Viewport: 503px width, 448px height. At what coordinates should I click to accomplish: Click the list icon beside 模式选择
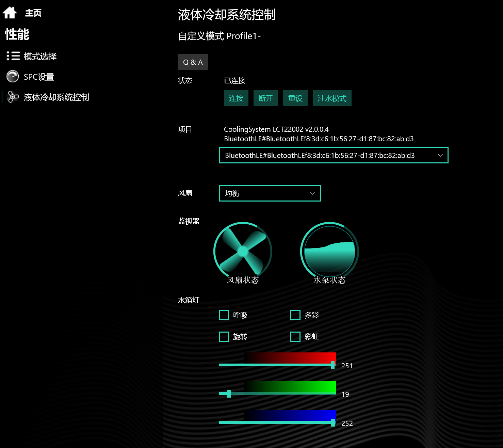point(13,56)
